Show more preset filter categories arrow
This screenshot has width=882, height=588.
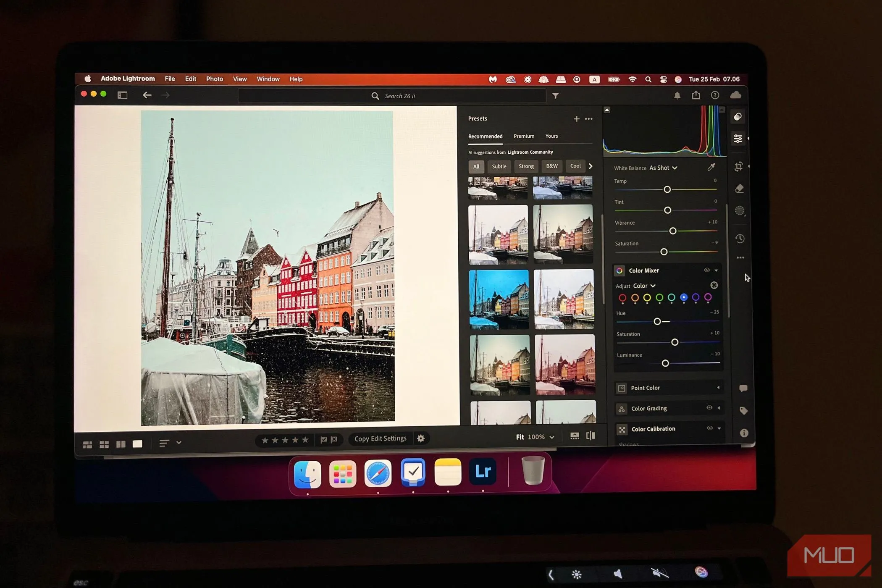[x=591, y=166]
